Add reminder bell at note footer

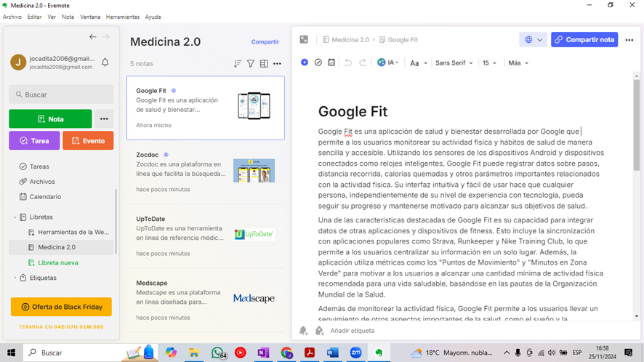click(304, 330)
